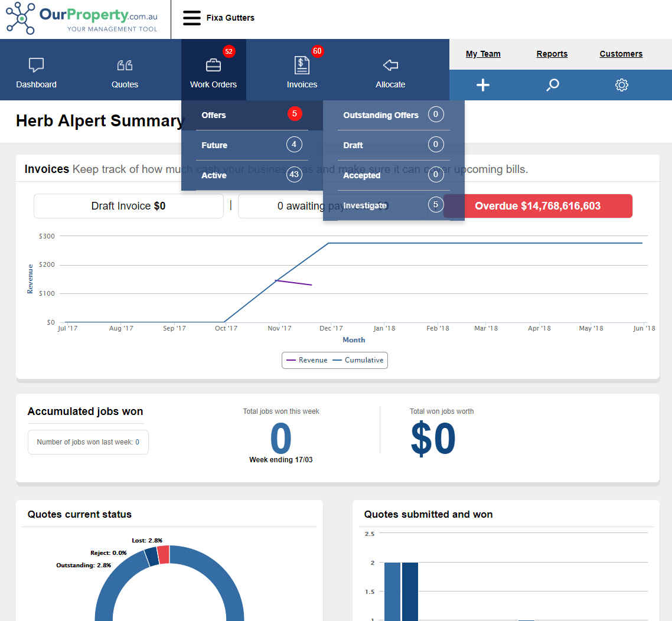Viewport: 672px width, 621px height.
Task: Click the Quotes quotation mark icon
Action: 125,65
